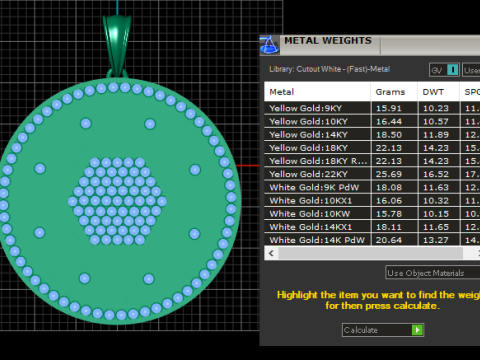Image resolution: width=480 pixels, height=360 pixels.
Task: Select the Yellow Gold:14KY row
Action: 372,135
